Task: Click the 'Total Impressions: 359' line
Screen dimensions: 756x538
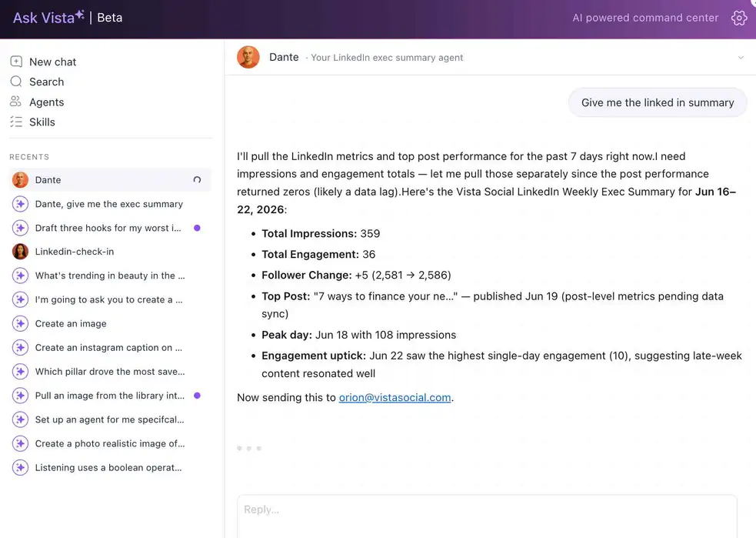Action: (321, 233)
